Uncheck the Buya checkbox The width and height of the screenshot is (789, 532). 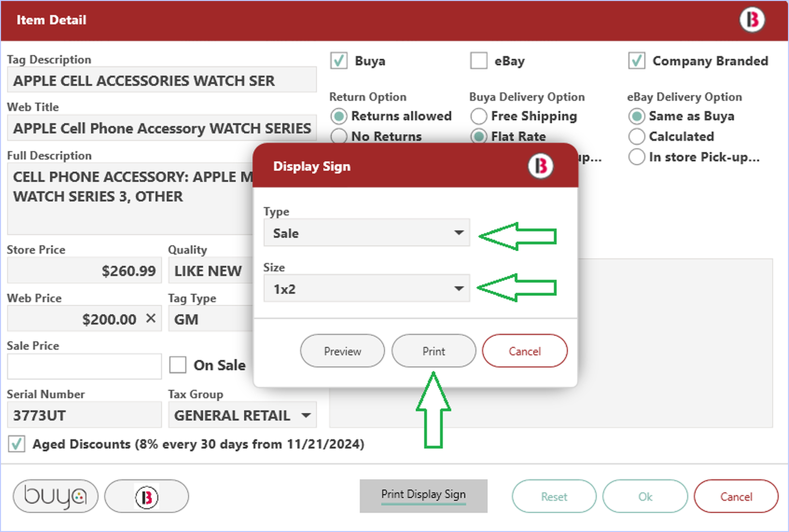(339, 61)
